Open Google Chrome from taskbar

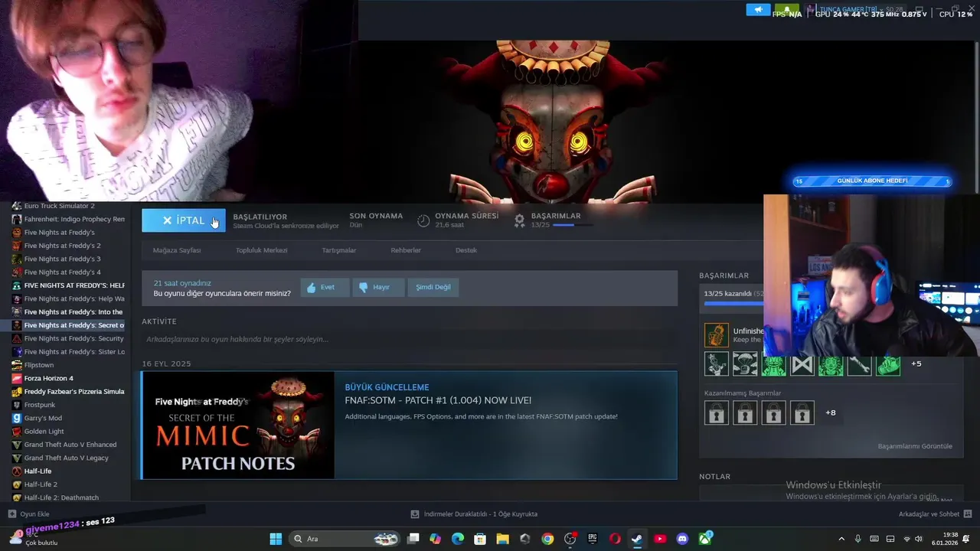[x=547, y=539]
